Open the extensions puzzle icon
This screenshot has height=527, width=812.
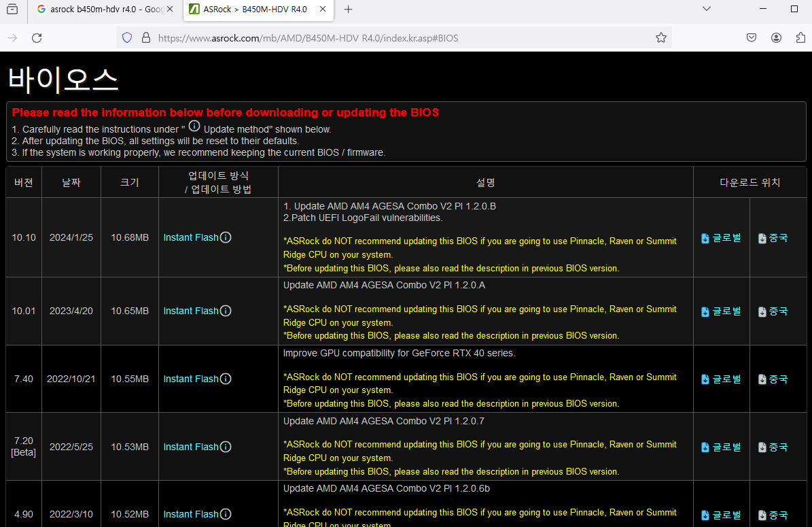800,38
